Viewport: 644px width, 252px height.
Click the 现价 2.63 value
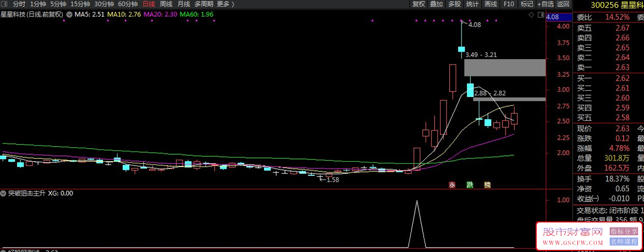622,128
